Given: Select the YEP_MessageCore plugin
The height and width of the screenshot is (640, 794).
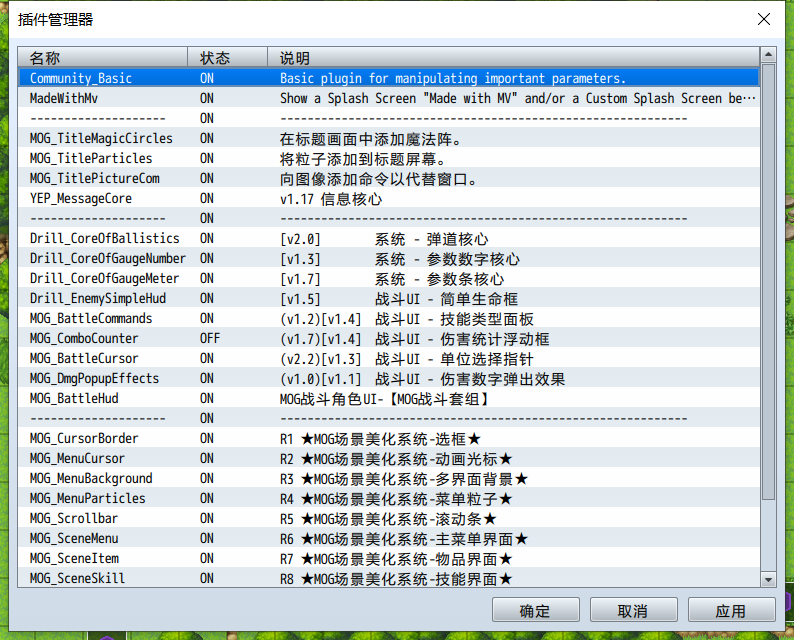Looking at the screenshot, I should coord(389,198).
